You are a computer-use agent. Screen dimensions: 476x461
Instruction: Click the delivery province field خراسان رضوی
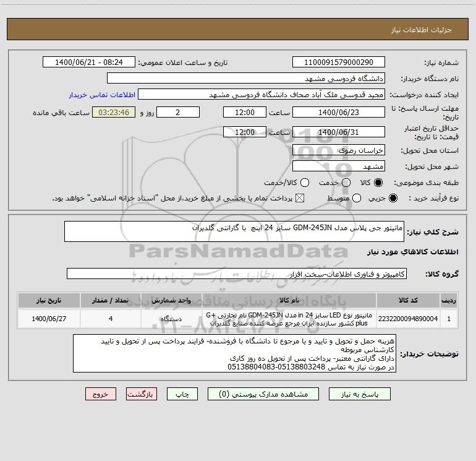coord(339,150)
